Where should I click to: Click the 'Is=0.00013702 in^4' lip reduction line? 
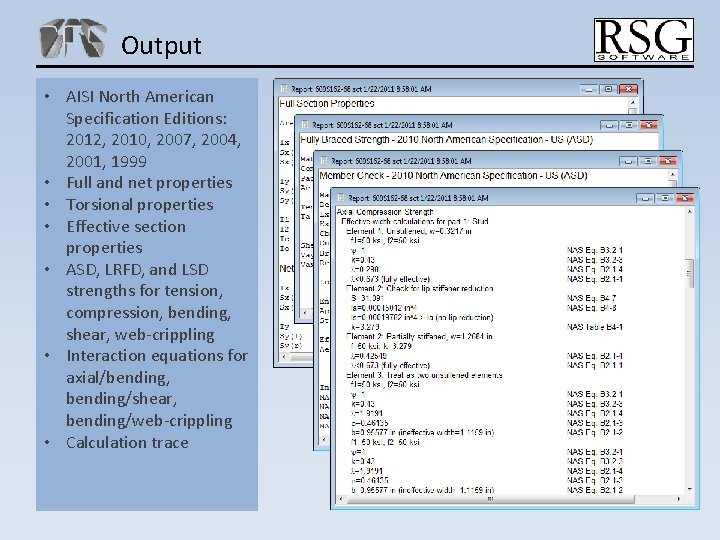coord(422,317)
